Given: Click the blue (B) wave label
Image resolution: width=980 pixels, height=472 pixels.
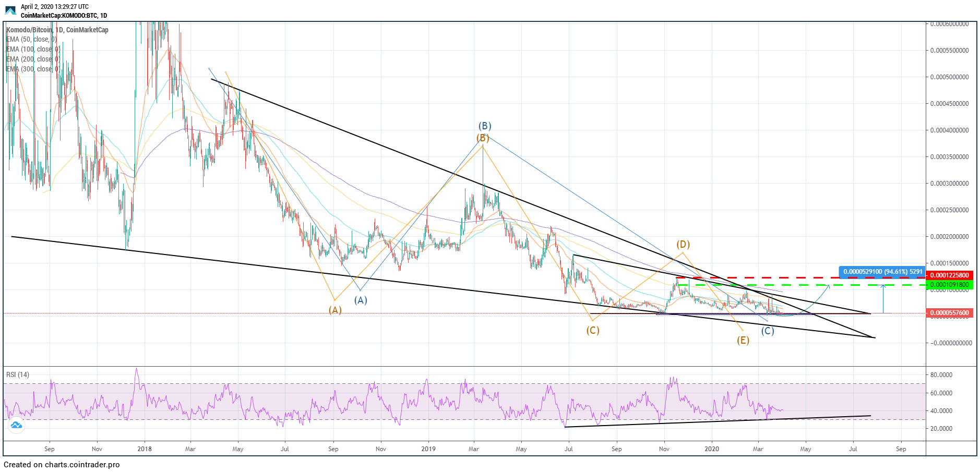Looking at the screenshot, I should click(x=485, y=126).
